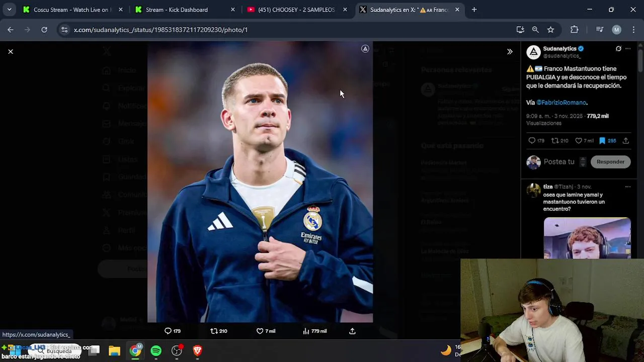
Task: Open tiza's avatar in the replies
Action: (533, 190)
